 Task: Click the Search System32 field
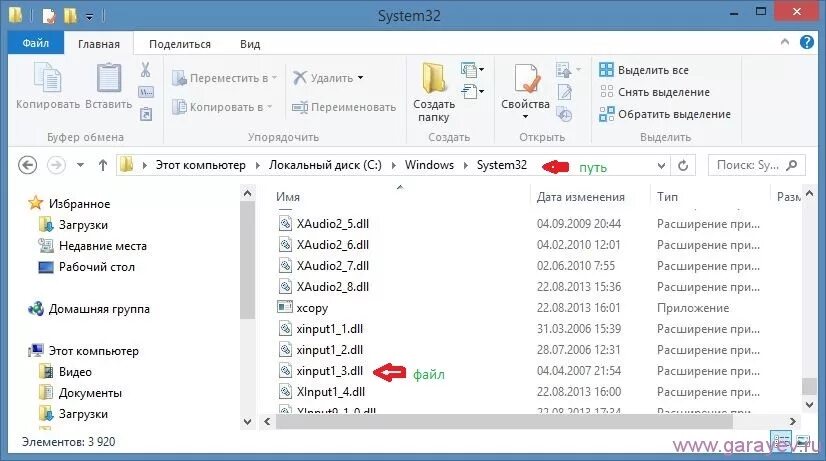point(756,165)
